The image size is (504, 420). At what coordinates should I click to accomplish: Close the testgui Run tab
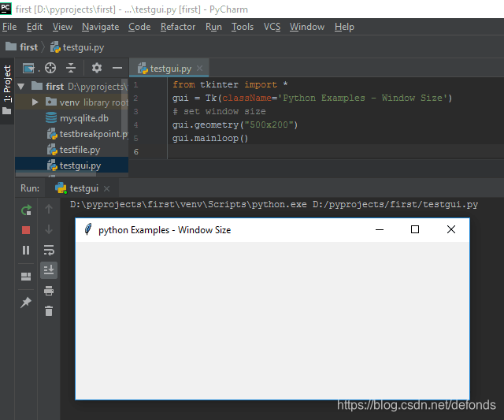107,188
